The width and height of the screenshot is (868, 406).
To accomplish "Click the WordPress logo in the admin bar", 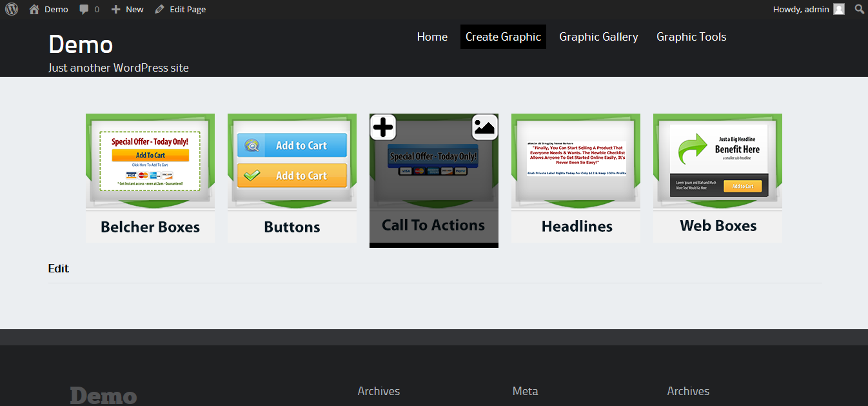I will [x=12, y=9].
